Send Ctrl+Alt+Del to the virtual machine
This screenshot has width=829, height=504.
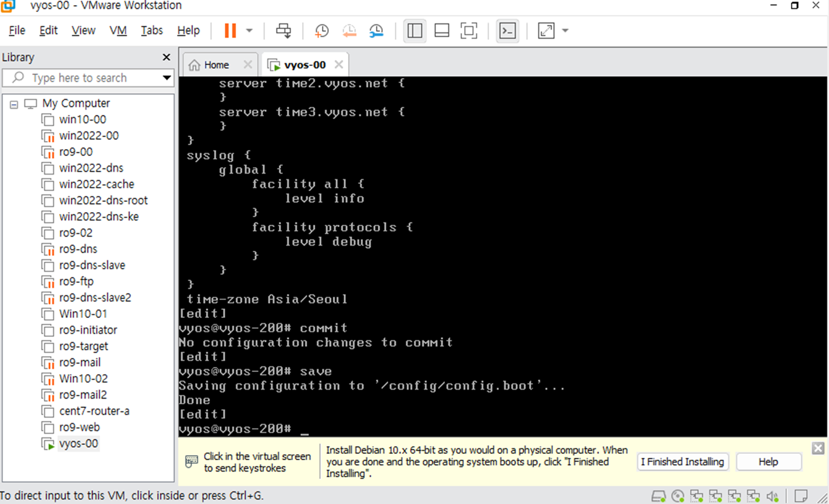click(x=283, y=31)
